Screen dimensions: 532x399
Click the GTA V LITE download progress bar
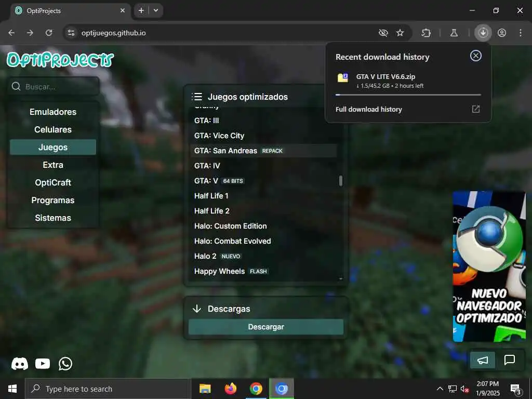tap(408, 95)
